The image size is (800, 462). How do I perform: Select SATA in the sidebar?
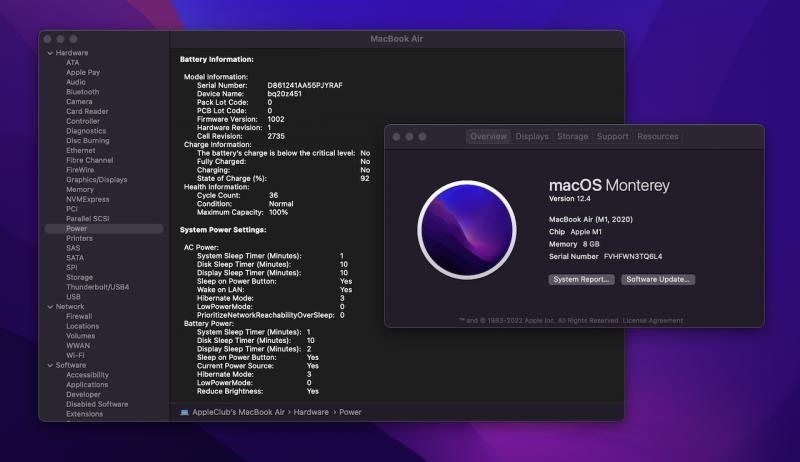point(74,258)
